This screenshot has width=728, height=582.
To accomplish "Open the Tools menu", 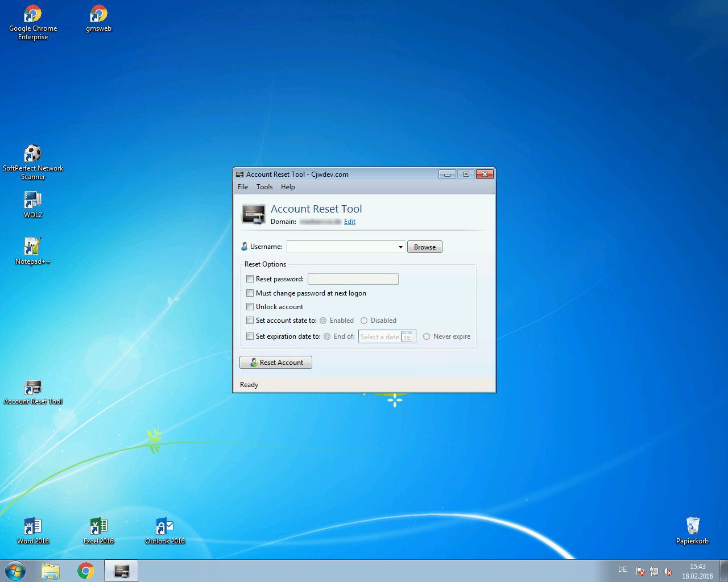I will tap(264, 187).
